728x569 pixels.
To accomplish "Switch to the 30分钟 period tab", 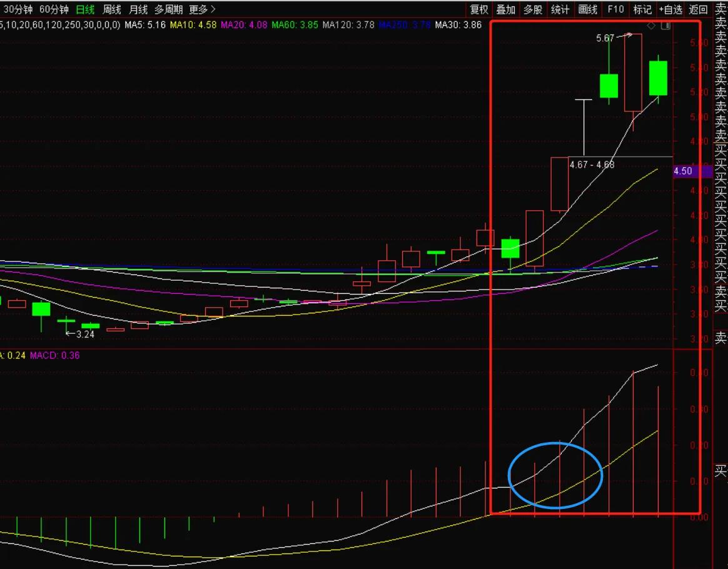I will tap(18, 9).
